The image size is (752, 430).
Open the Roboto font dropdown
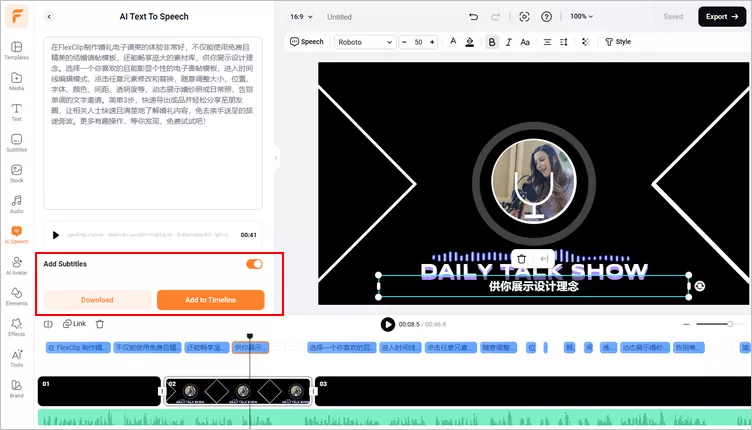(x=365, y=42)
